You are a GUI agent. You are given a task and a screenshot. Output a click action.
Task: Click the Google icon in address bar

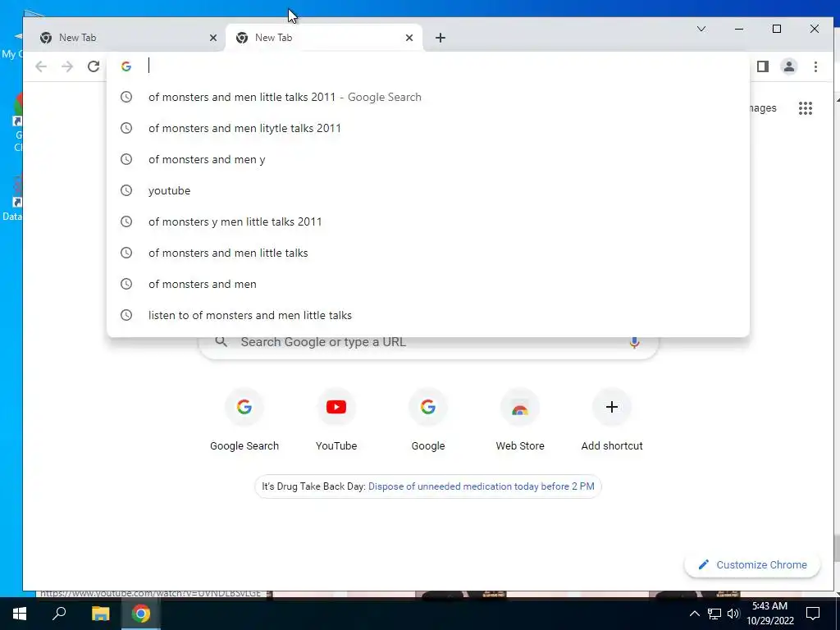point(126,66)
